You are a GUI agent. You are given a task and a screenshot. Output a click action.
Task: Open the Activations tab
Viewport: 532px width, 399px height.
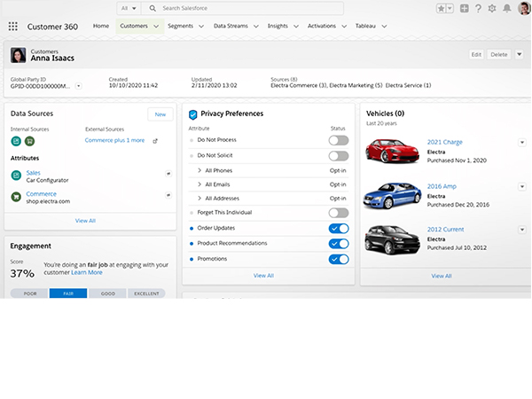(x=322, y=26)
